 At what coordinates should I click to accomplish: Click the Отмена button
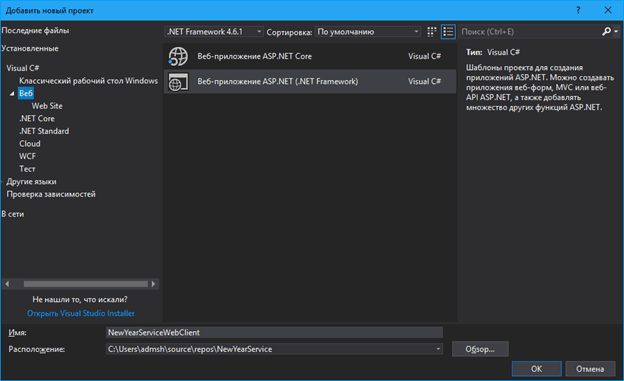[590, 369]
